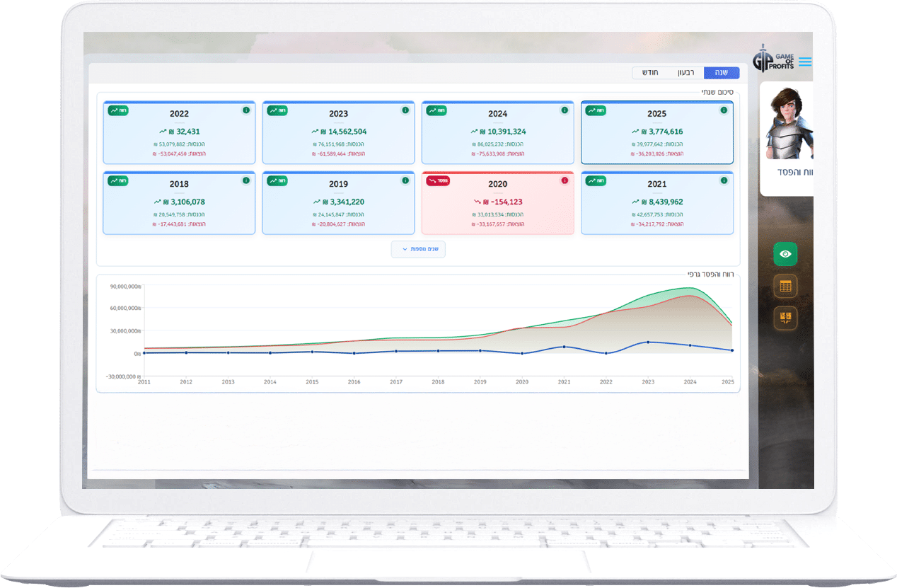897x588 pixels.
Task: Click the info icon on 2022 card
Action: 246,110
